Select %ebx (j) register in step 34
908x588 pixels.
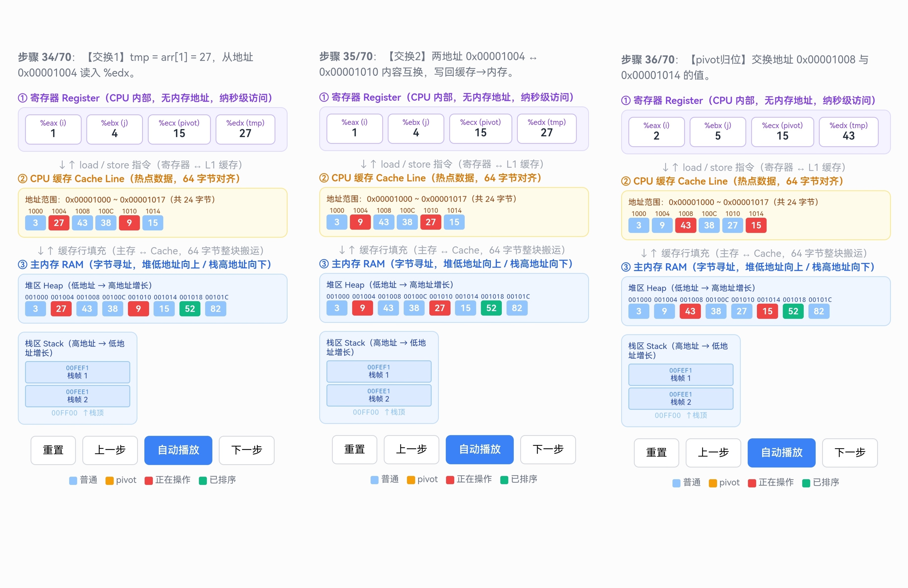tap(114, 129)
